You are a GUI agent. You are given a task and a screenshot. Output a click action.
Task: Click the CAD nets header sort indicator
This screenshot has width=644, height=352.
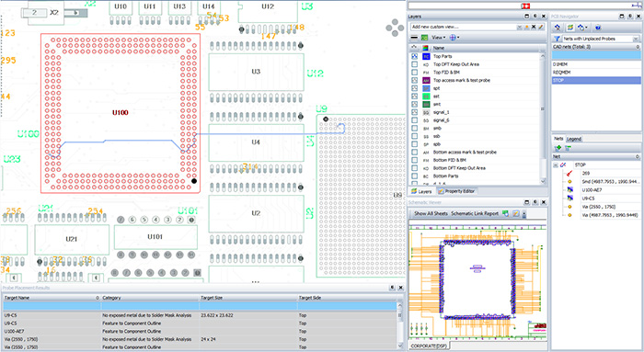point(638,47)
